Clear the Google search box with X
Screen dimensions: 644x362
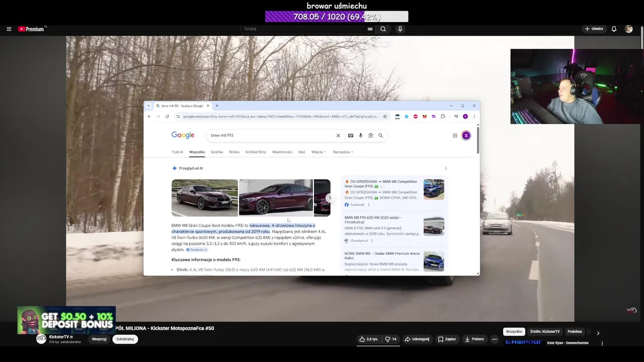pos(338,135)
